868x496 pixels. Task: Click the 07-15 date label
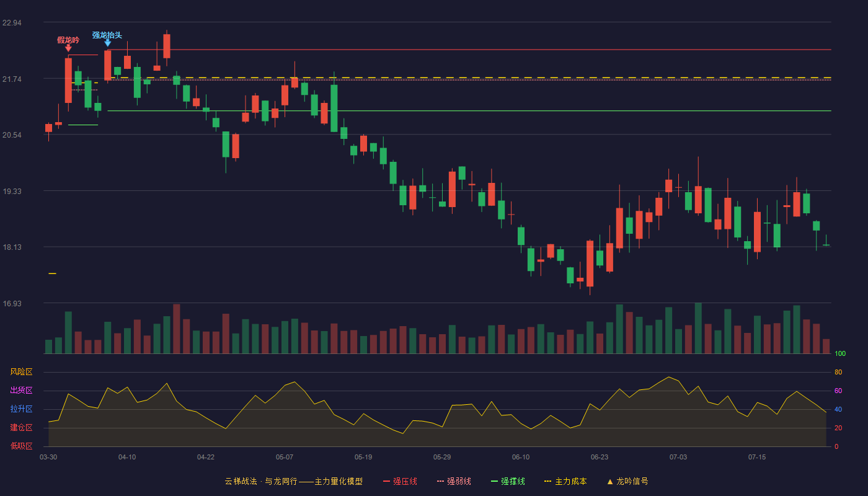(757, 457)
